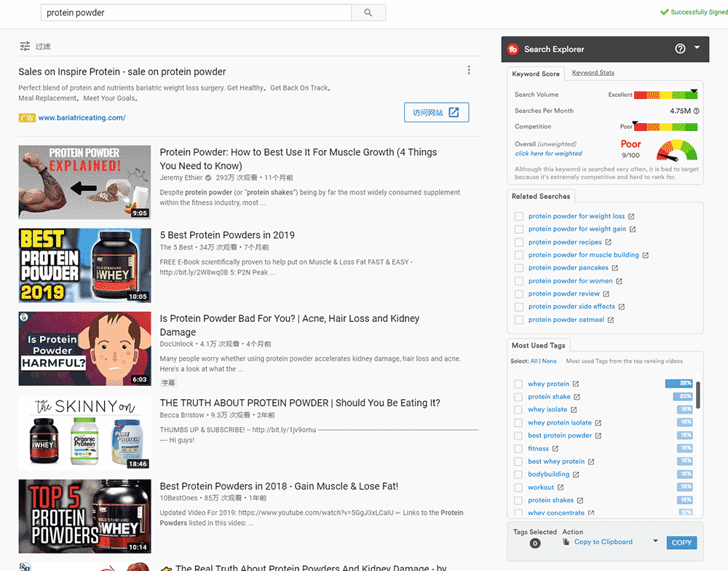This screenshot has height=571, width=728.
Task: Switch to the Keyword Stats tab
Action: (593, 73)
